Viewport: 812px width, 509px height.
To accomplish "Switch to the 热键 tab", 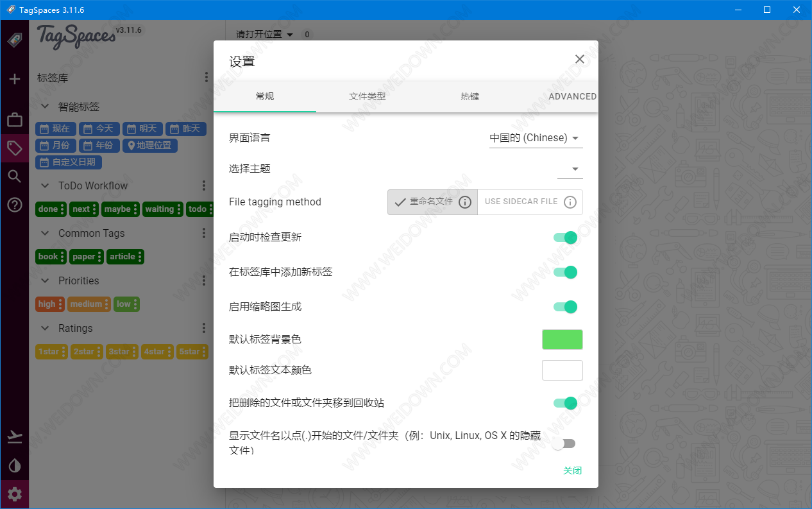I will click(470, 96).
